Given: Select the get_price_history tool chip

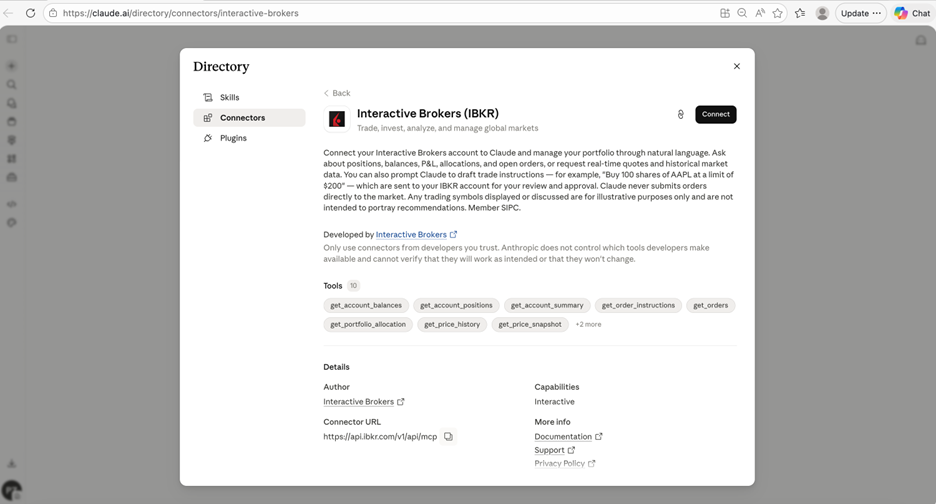Looking at the screenshot, I should point(452,324).
